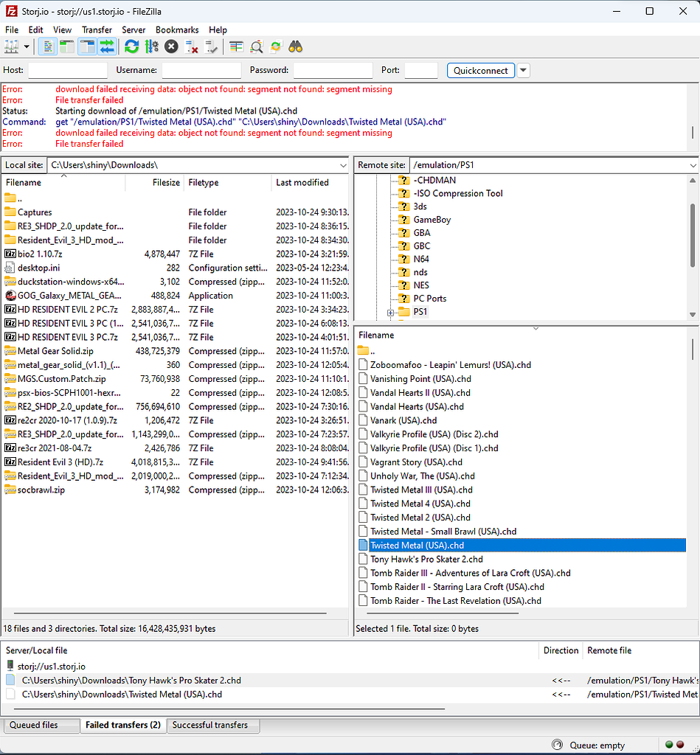This screenshot has width=700, height=755.
Task: Open the Server menu
Action: [134, 29]
